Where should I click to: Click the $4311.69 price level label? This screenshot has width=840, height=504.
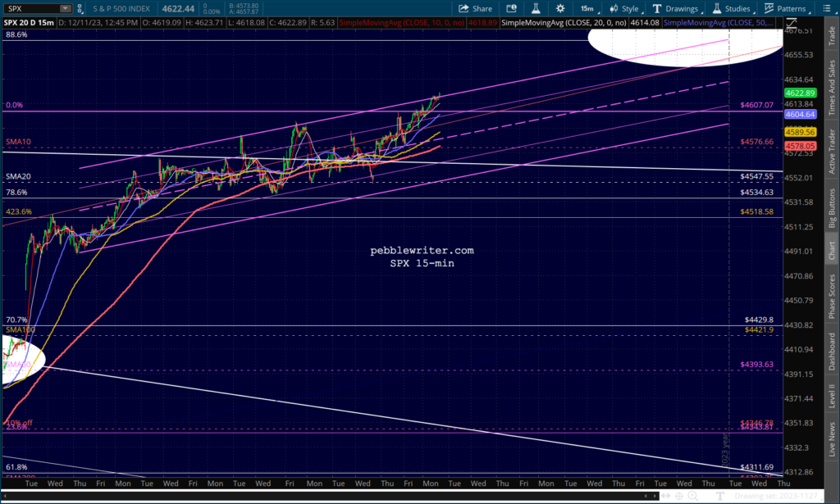tap(756, 467)
